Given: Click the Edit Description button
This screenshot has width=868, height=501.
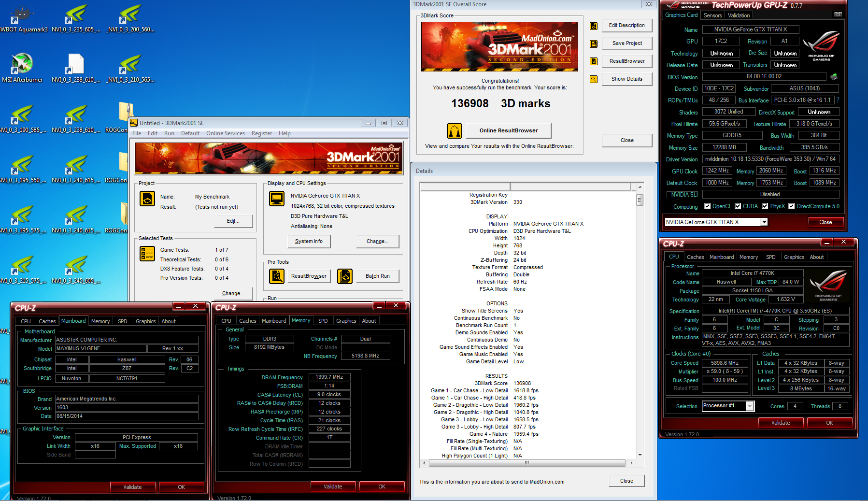Looking at the screenshot, I should [627, 26].
